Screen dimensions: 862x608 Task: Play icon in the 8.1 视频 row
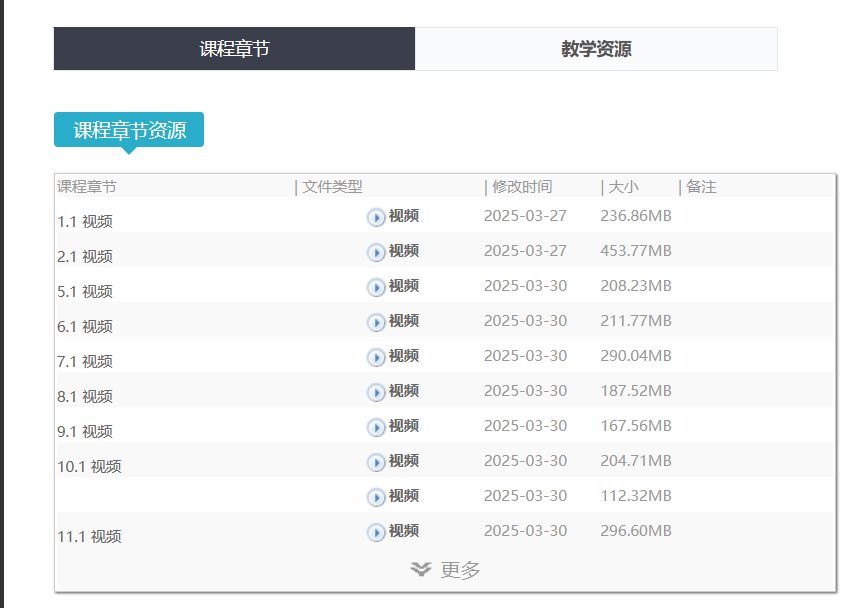(376, 393)
